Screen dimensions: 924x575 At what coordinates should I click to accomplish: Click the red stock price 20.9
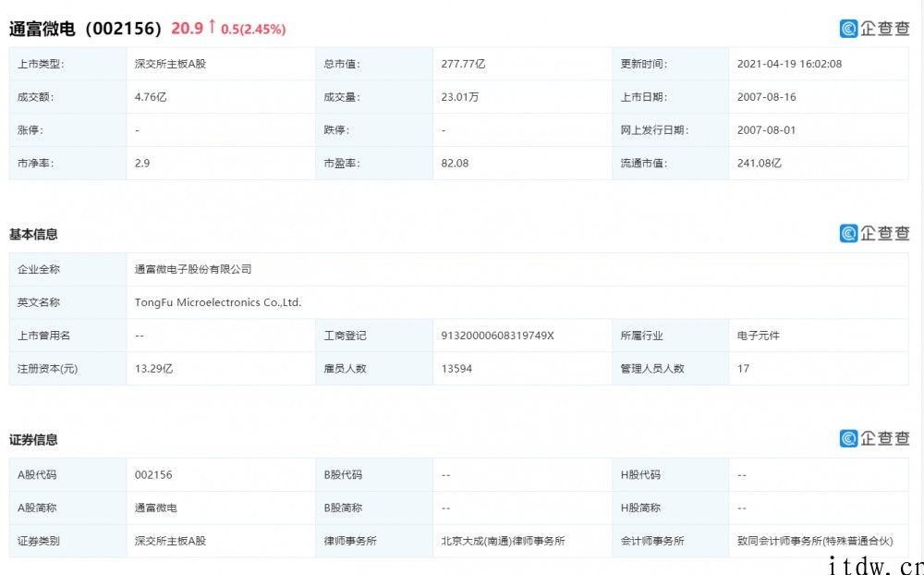click(x=188, y=29)
